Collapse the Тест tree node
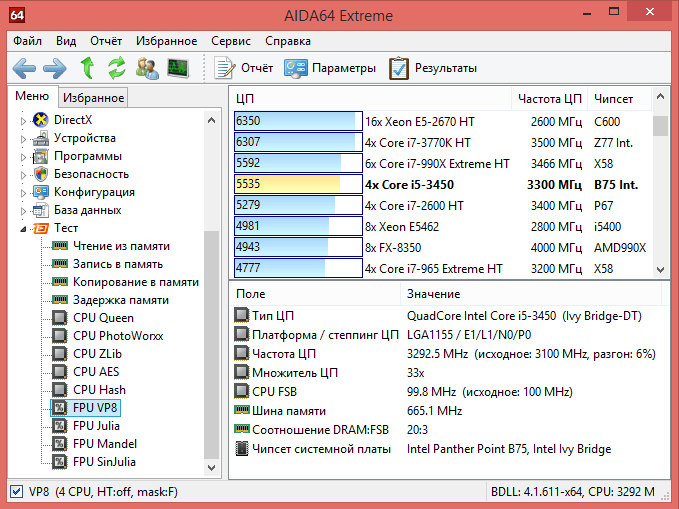The image size is (679, 509). point(23,229)
